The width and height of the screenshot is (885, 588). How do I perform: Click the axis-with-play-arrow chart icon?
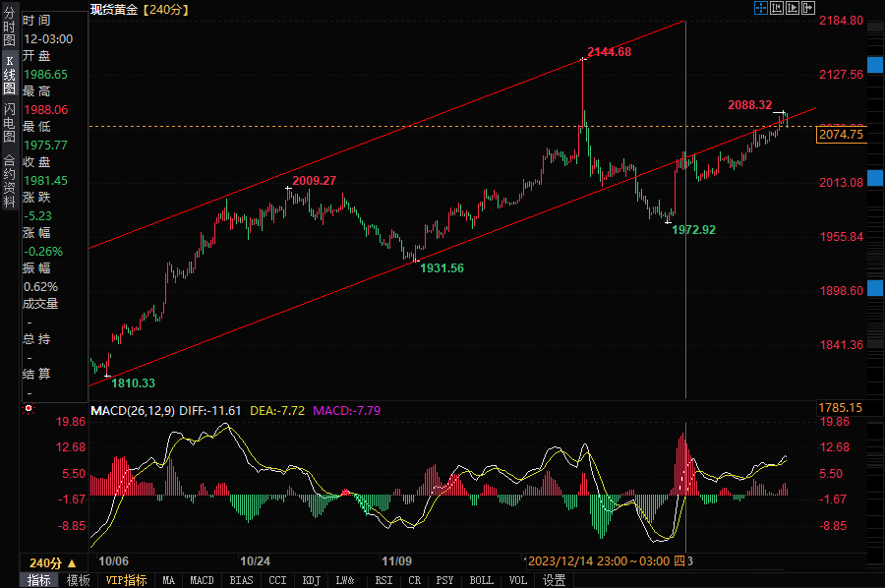793,8
